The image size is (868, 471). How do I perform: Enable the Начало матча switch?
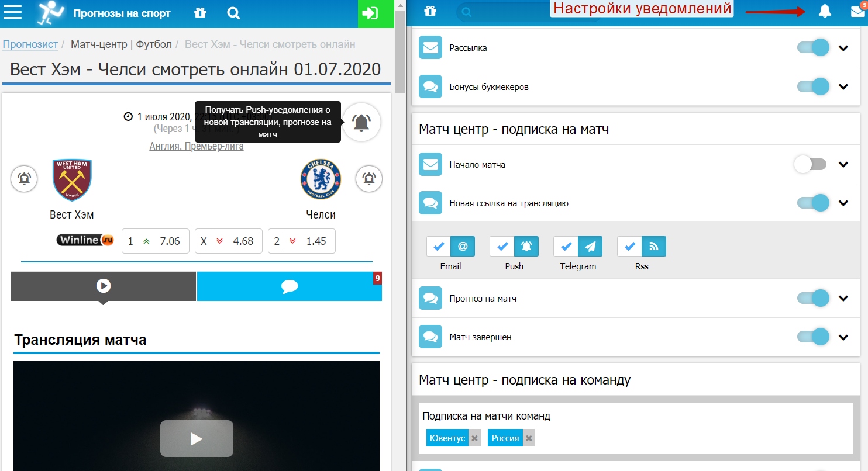coord(810,164)
